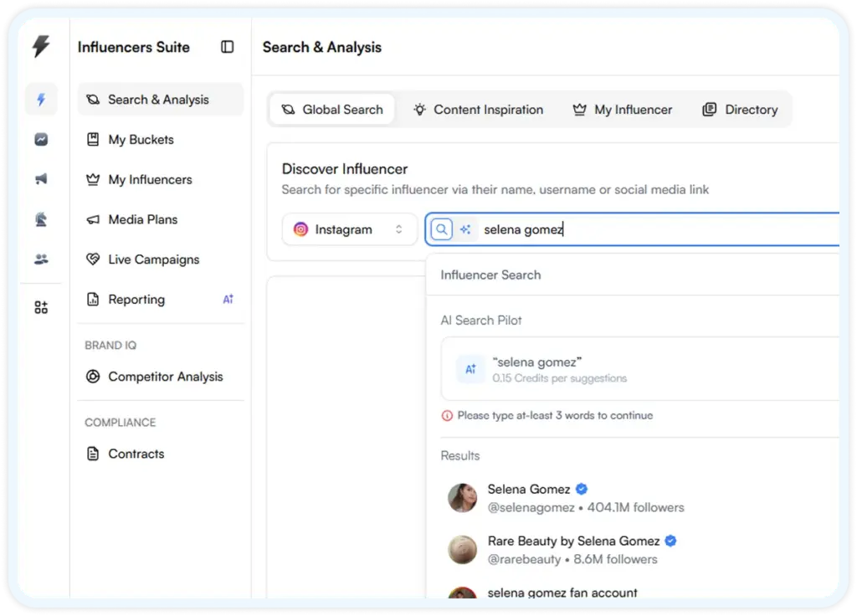Select selena gomez fan account result
This screenshot has height=616, width=857.
(x=640, y=592)
